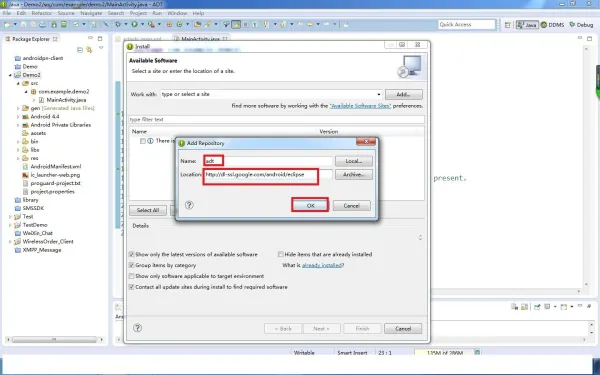Tick the checkbox beside 'There is' list row
This screenshot has width=600, height=375.
click(x=142, y=141)
